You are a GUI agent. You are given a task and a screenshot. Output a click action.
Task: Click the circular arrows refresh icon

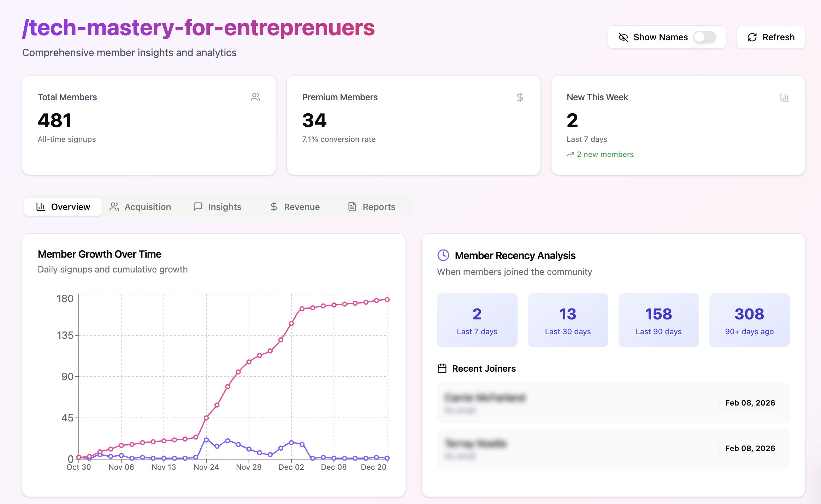tap(752, 37)
